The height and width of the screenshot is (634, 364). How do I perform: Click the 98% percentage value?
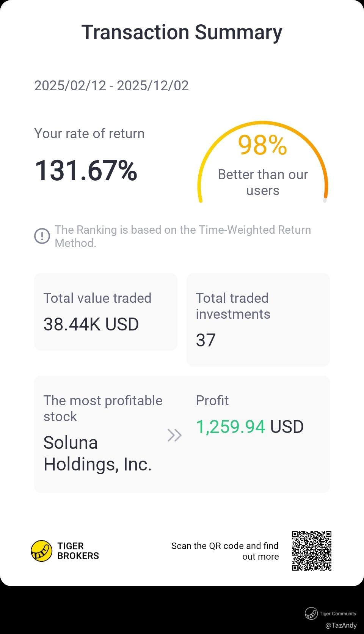[262, 145]
